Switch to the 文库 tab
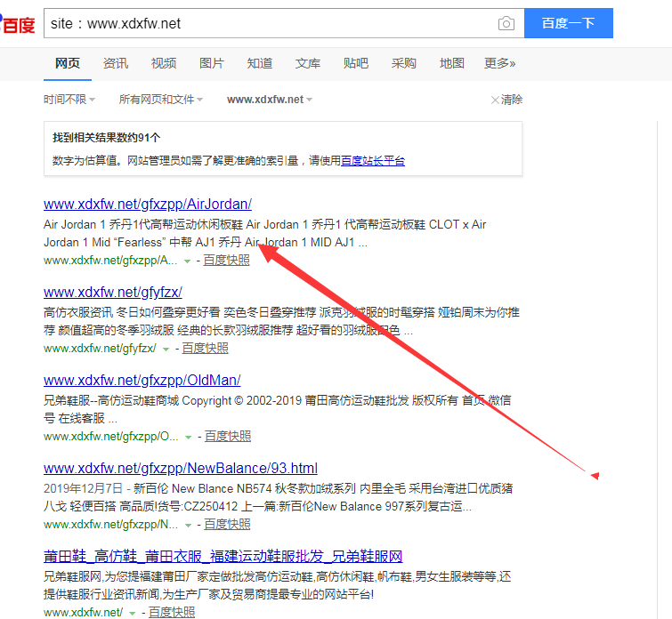Screen dimensions: 672x619 click(308, 63)
